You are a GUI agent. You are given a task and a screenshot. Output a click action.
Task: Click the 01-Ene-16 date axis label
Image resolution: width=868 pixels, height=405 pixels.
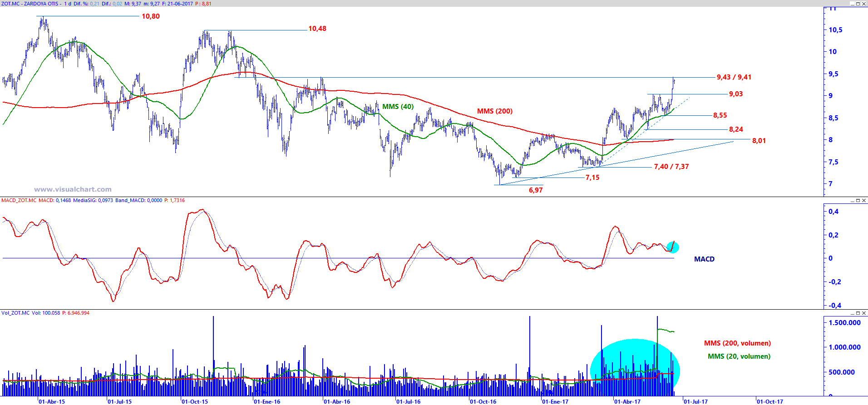coord(267,401)
